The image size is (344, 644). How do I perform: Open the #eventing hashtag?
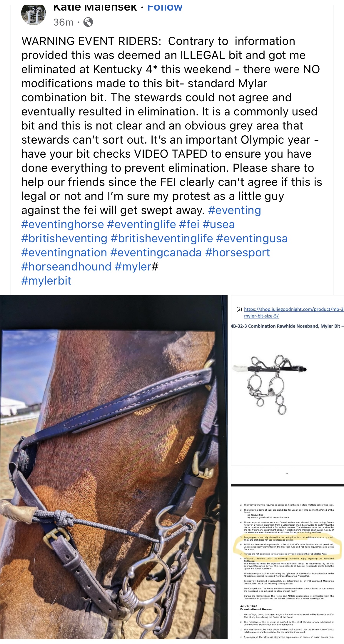[x=234, y=210]
